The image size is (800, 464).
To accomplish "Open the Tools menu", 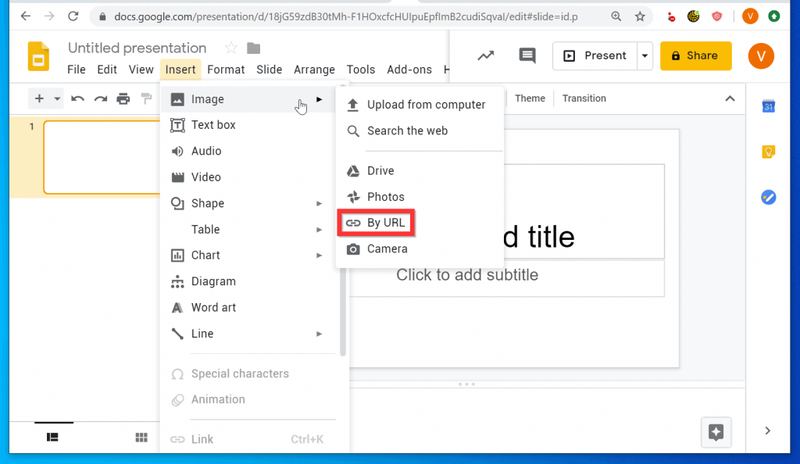I will tap(361, 69).
